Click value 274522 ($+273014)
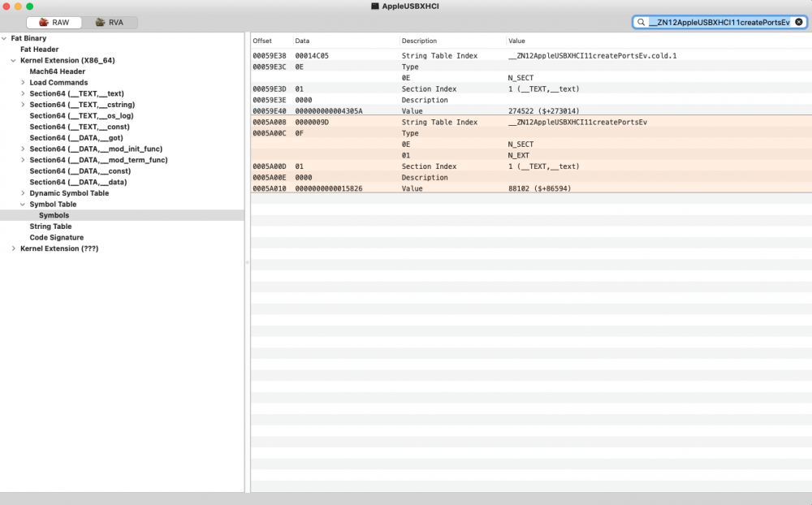This screenshot has height=505, width=812. pos(544,111)
